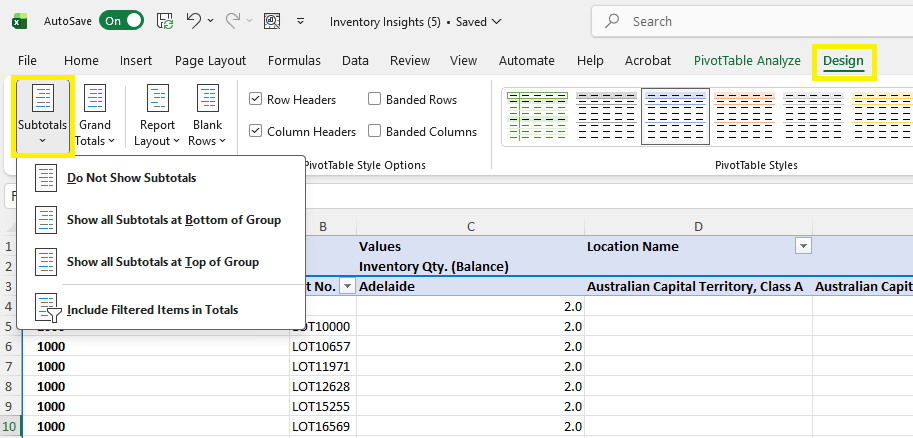
Task: Choose Do Not Show Subtotals
Action: [131, 178]
